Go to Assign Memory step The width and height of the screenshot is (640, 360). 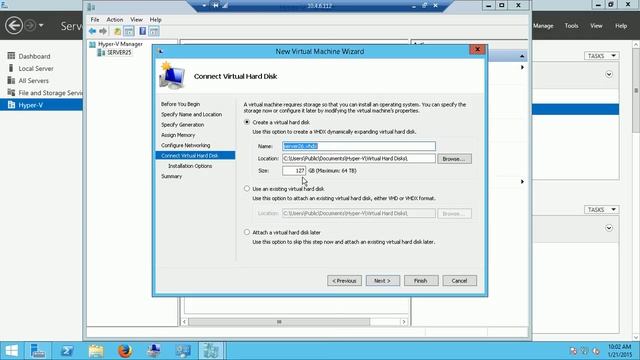(178, 135)
